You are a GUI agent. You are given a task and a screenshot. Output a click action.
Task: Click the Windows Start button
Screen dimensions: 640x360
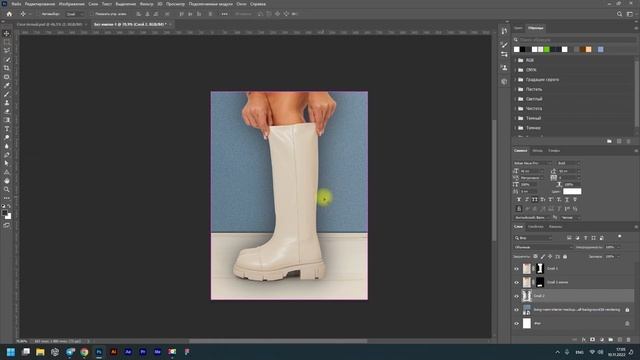11,352
